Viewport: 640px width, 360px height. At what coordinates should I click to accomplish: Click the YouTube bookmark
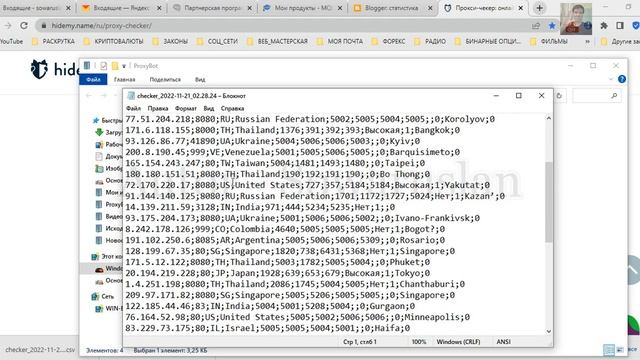11,41
